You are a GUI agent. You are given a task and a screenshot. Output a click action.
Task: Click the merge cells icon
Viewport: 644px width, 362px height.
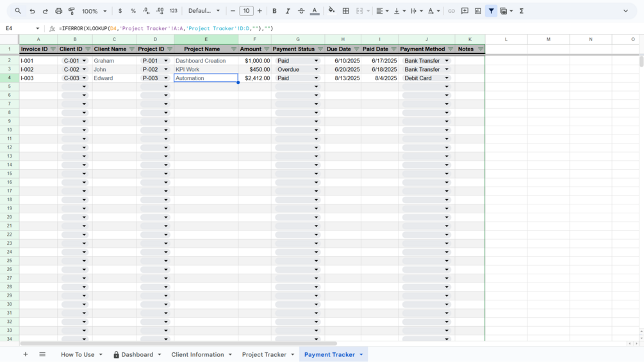359,11
